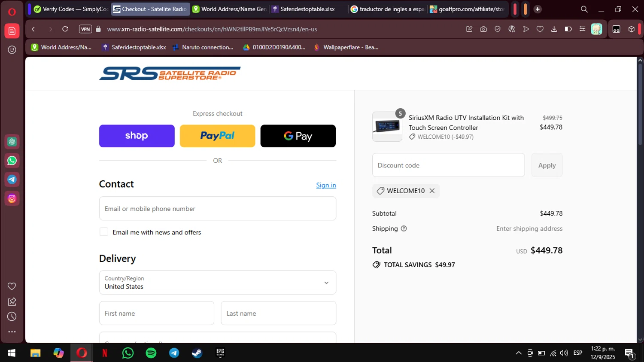Viewport: 644px width, 362px height.
Task: Focus the Email or mobile phone field
Action: pos(218,209)
